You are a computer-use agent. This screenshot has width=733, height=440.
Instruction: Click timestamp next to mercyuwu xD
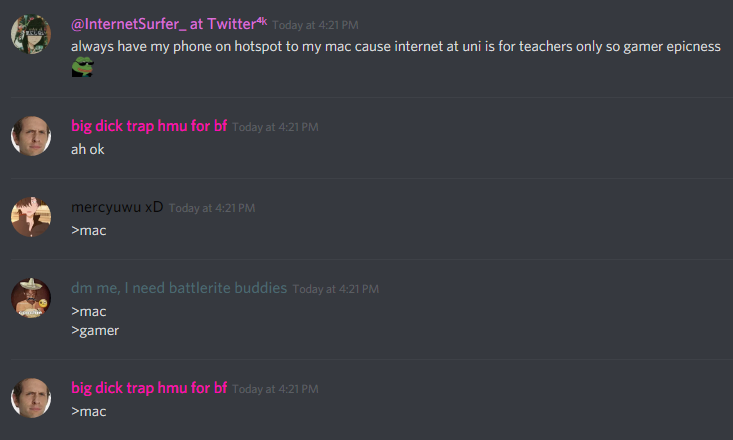(x=212, y=208)
